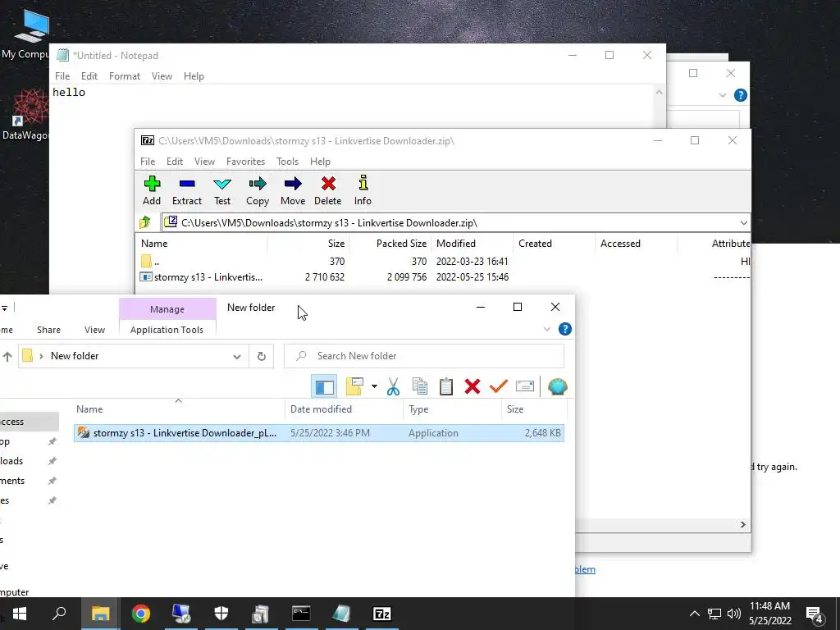840x630 pixels.
Task: Refresh the New folder view
Action: (x=262, y=356)
